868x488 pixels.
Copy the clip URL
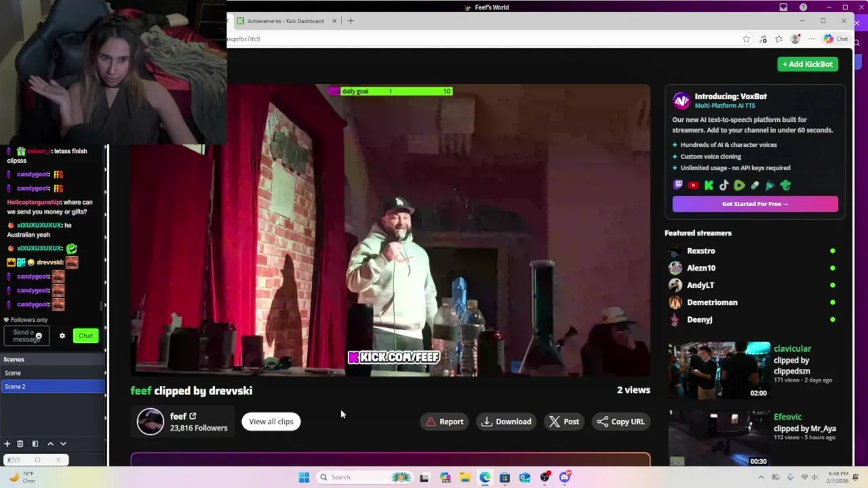point(620,422)
